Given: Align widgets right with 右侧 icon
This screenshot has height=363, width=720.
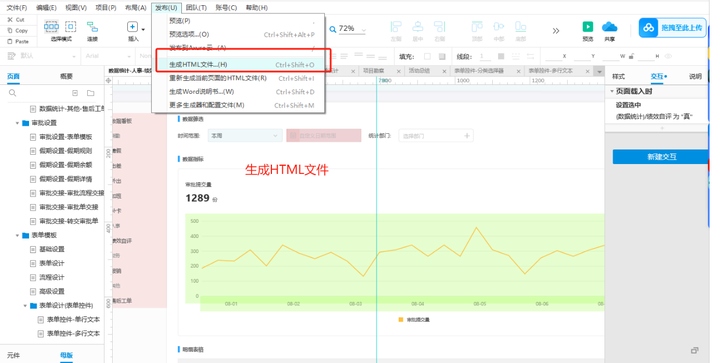Looking at the screenshot, I should click(439, 27).
